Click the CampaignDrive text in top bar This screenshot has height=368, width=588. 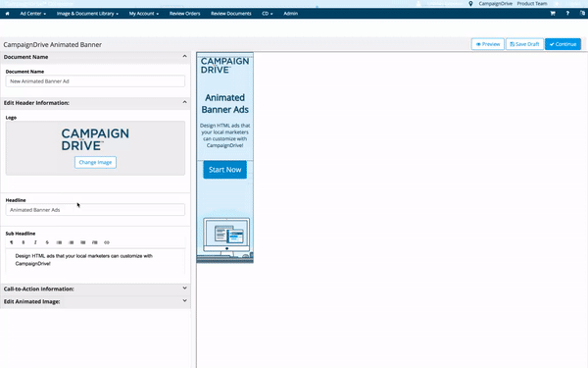(x=495, y=3)
